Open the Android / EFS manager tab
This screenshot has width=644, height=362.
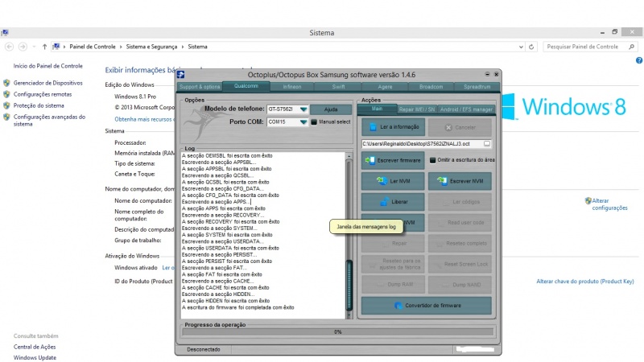tap(466, 109)
